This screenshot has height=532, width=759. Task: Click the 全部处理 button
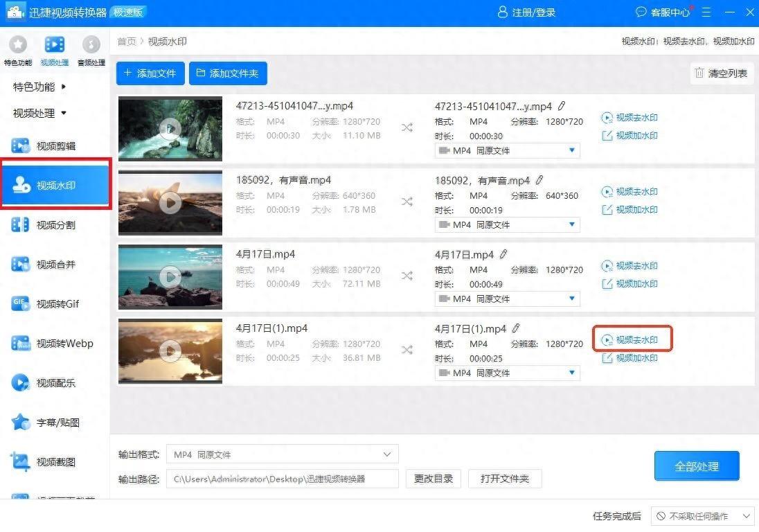point(697,466)
